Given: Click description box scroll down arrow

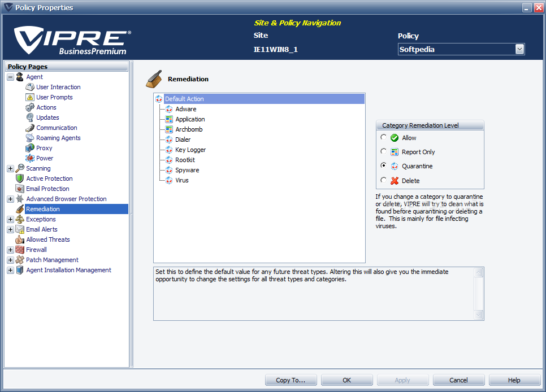Looking at the screenshot, I should tap(479, 315).
